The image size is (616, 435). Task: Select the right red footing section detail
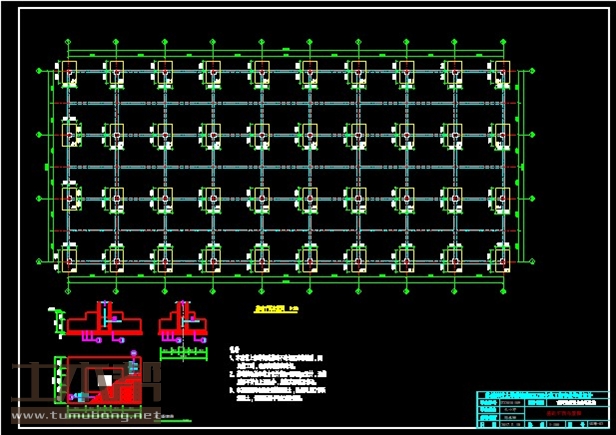[x=181, y=320]
